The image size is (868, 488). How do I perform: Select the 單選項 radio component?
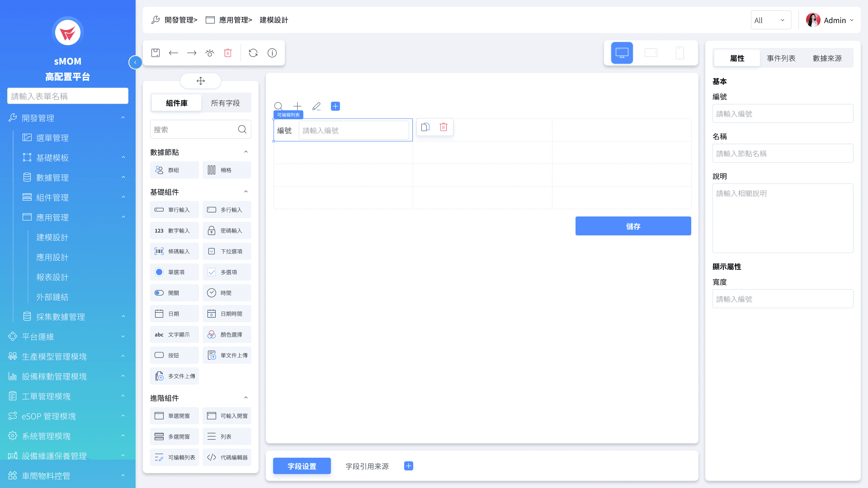click(174, 272)
